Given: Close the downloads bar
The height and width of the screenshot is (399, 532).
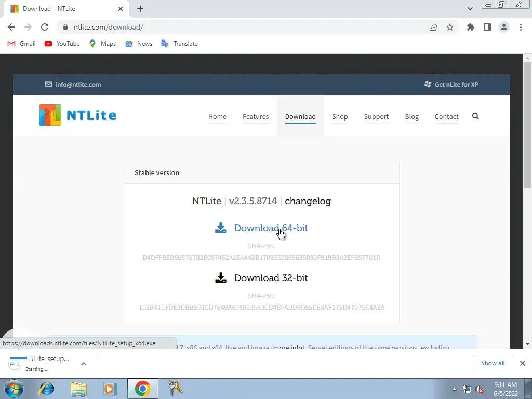Looking at the screenshot, I should point(523,363).
